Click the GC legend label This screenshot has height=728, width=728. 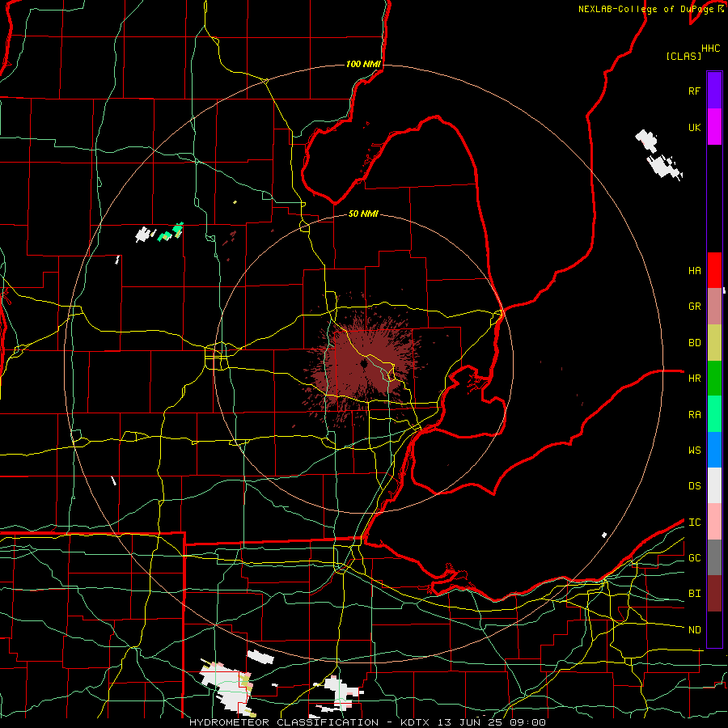(x=694, y=557)
